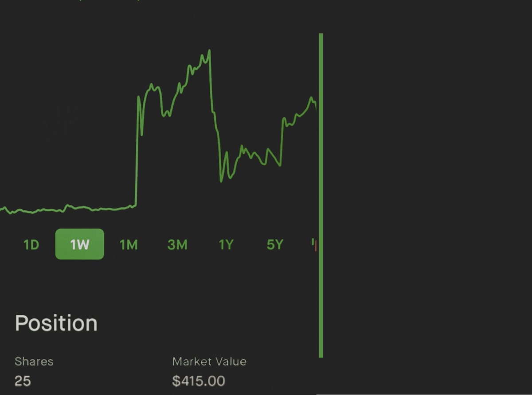
Task: Click the Market Value label
Action: 209,361
